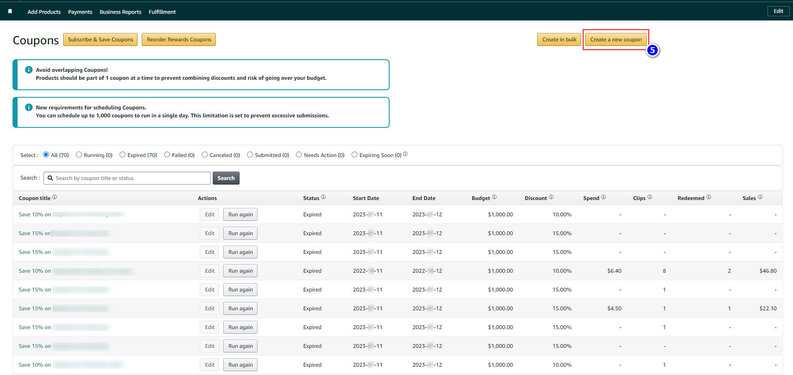793x375 pixels.
Task: Click the Edit button in the top bar
Action: coord(778,11)
